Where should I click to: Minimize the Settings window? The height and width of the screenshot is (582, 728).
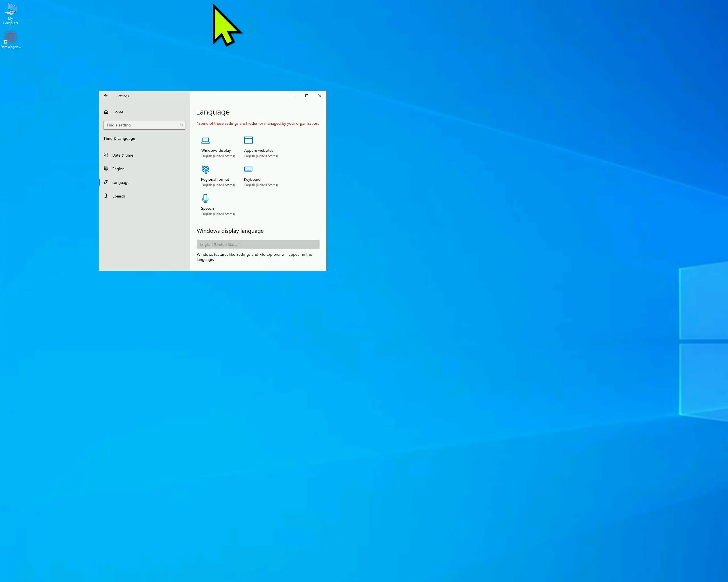293,96
